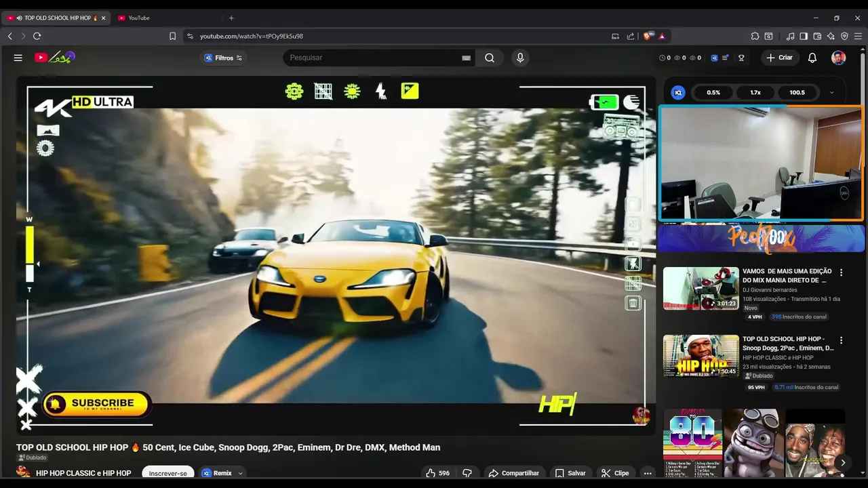The image size is (868, 488).
Task: Click the 0.5% stat pill
Action: coord(713,92)
